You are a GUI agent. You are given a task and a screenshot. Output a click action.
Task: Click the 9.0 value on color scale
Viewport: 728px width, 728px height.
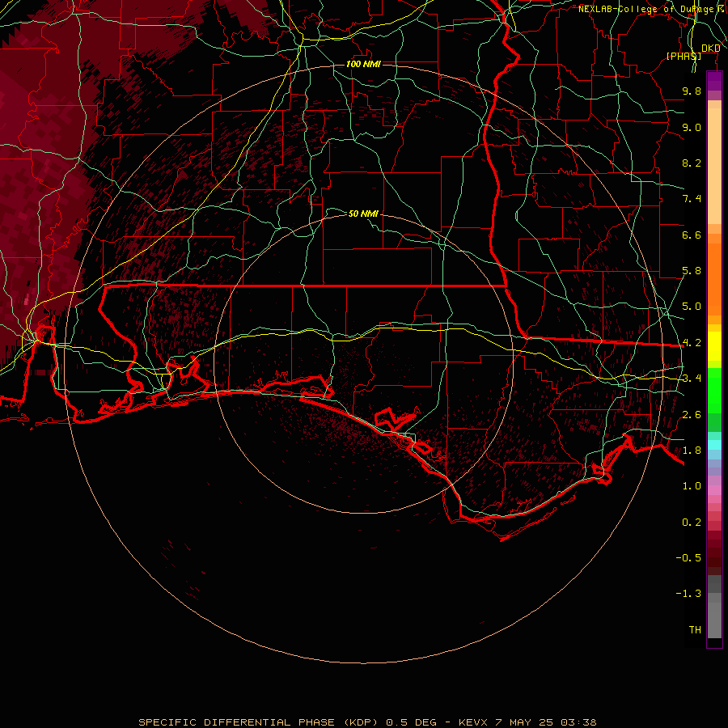[x=692, y=127]
